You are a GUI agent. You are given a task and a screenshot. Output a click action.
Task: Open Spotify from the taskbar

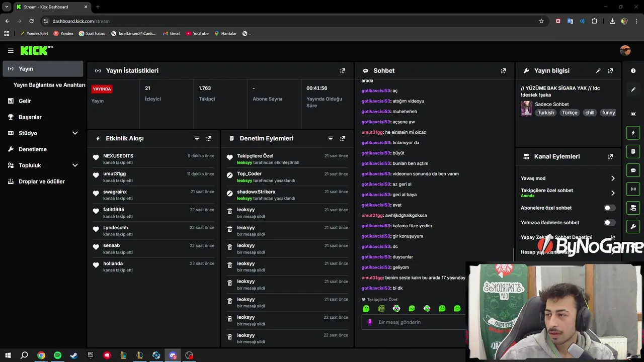[57, 355]
